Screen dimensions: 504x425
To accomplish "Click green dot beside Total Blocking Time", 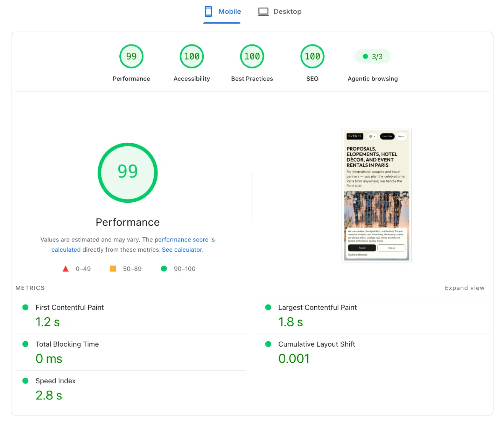I will point(25,344).
